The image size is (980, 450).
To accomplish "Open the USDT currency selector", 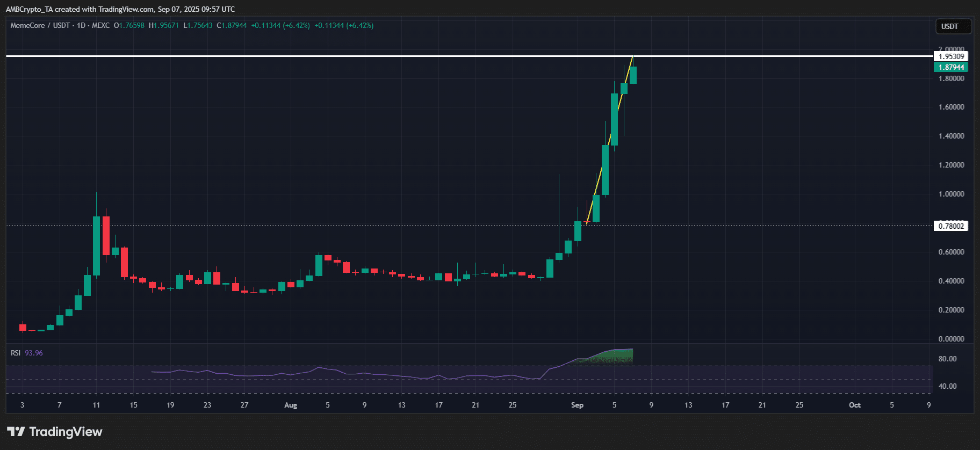I will coord(949,26).
